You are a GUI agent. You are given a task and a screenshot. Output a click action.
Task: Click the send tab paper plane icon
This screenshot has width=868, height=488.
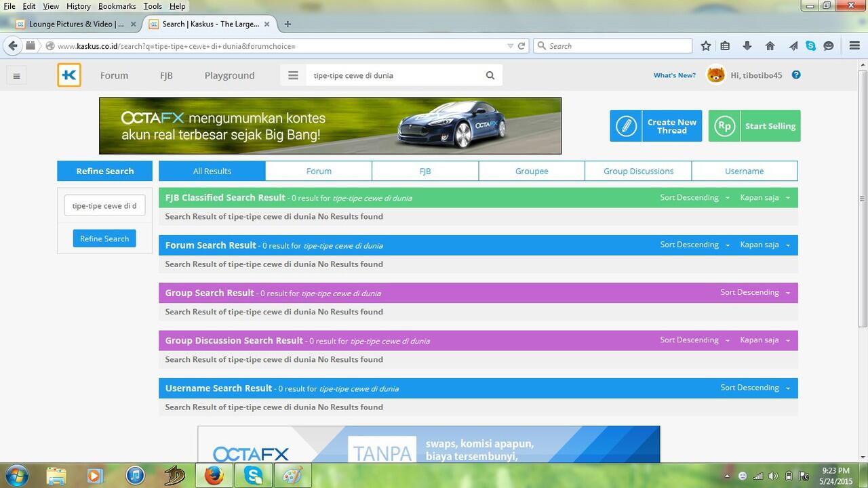coord(793,46)
